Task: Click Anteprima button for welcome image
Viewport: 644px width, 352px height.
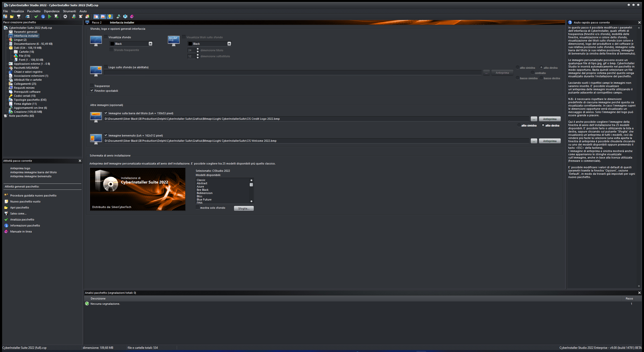Action: pyautogui.click(x=550, y=141)
